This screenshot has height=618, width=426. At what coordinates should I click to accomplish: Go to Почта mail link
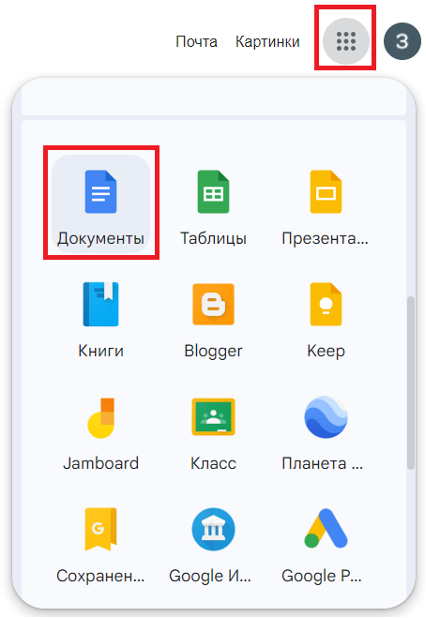(x=196, y=41)
